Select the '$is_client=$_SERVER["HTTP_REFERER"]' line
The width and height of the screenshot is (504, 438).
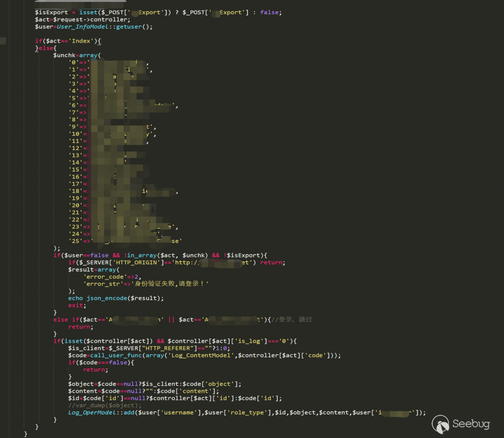pyautogui.click(x=149, y=348)
